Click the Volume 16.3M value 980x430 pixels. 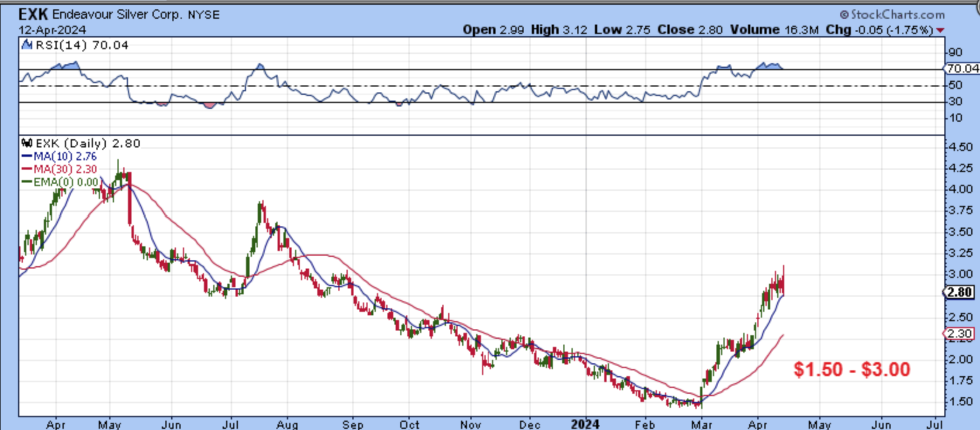[774, 30]
